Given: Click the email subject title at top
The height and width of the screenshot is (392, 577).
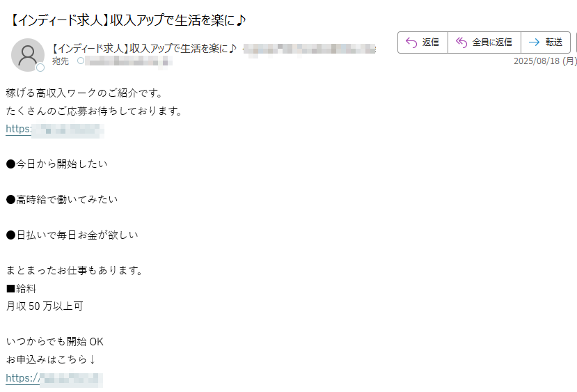Looking at the screenshot, I should pos(126,20).
